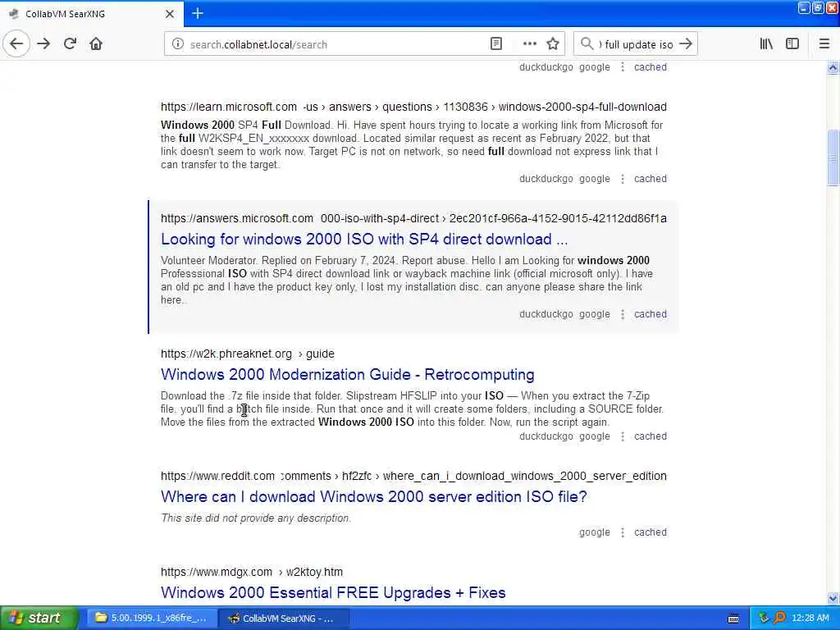Go back to the previous page

[x=16, y=44]
